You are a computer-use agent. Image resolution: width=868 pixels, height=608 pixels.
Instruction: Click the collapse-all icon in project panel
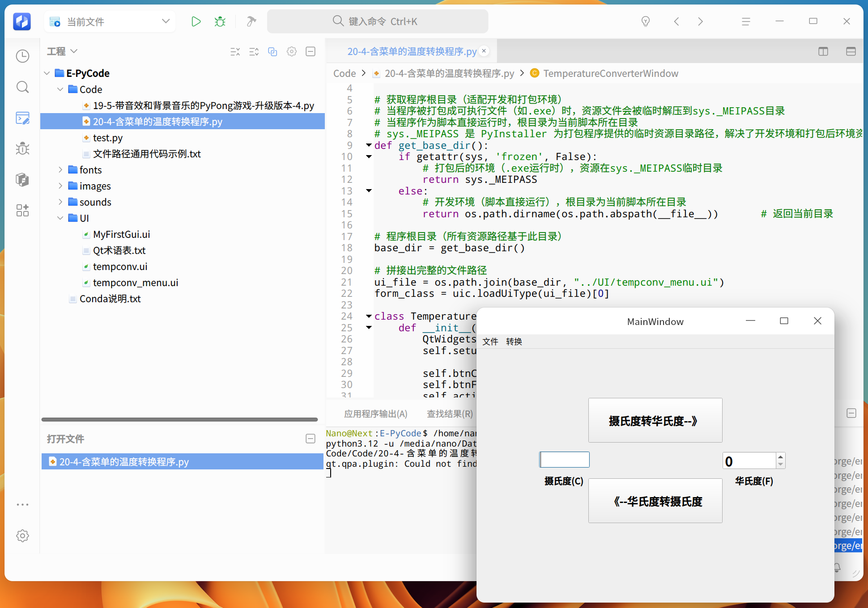235,52
